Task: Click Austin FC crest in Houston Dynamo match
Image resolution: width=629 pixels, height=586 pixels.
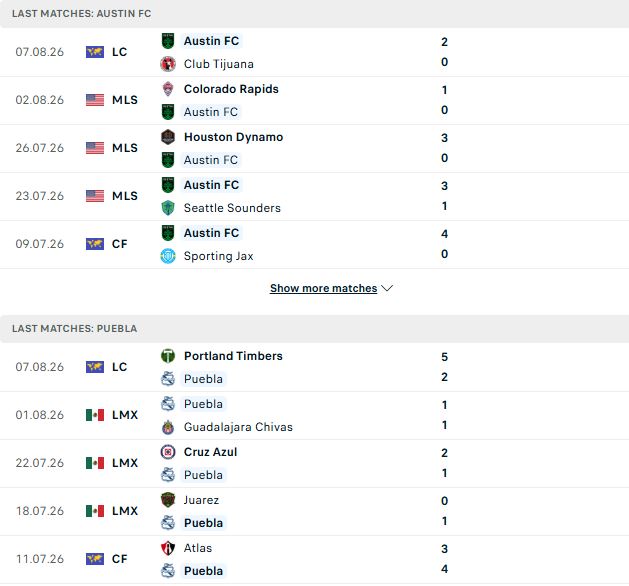Action: 168,160
